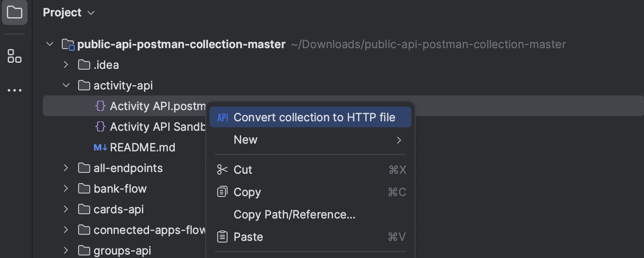Click the bank-flow folder icon
This screenshot has height=258, width=644.
point(84,189)
